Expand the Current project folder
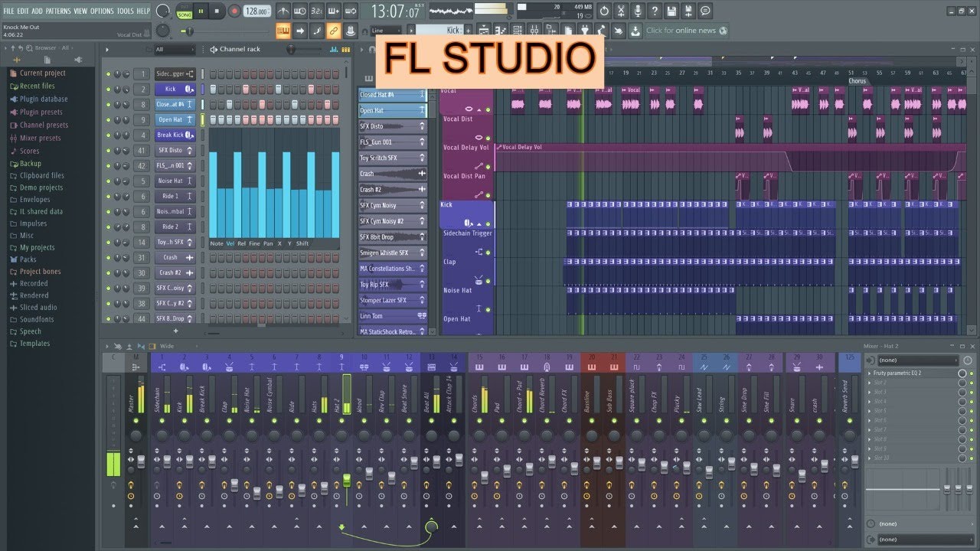 pos(42,73)
